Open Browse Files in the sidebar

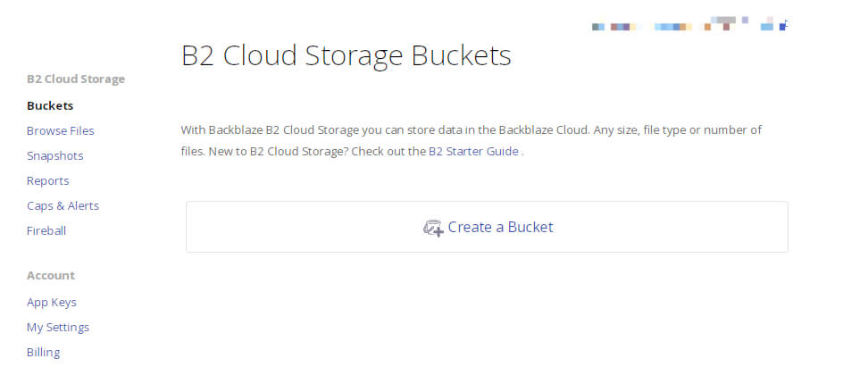(x=61, y=130)
